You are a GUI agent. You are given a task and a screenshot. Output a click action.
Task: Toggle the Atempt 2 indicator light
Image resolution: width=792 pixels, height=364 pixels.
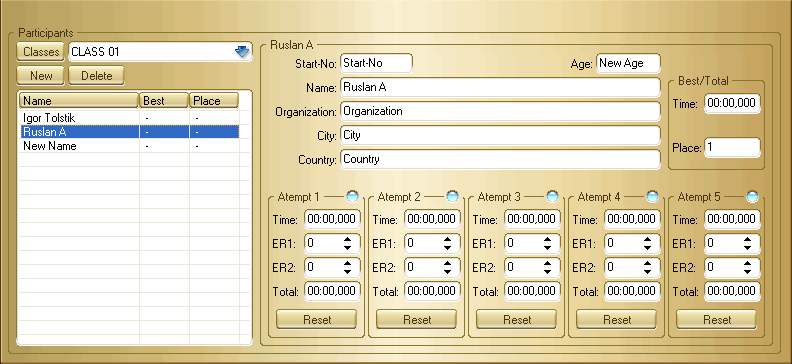tap(453, 196)
